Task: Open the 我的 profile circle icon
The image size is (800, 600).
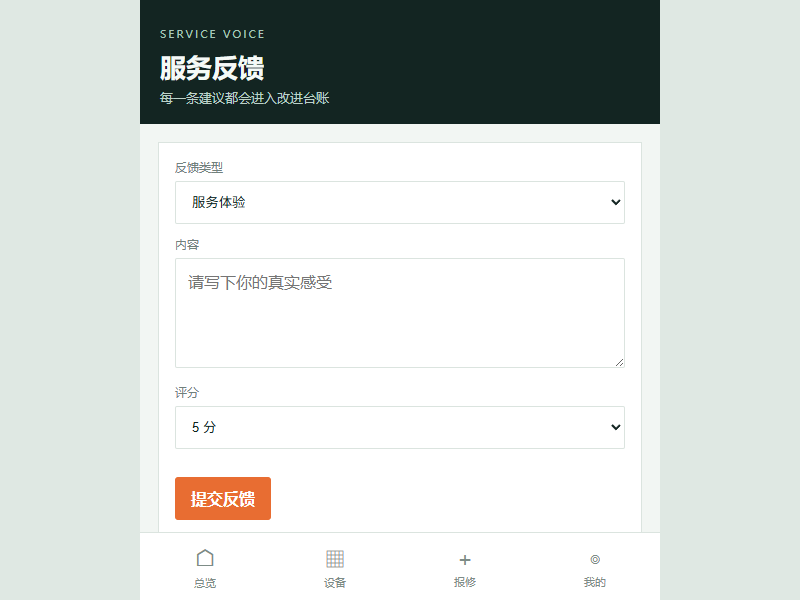Action: [x=595, y=560]
